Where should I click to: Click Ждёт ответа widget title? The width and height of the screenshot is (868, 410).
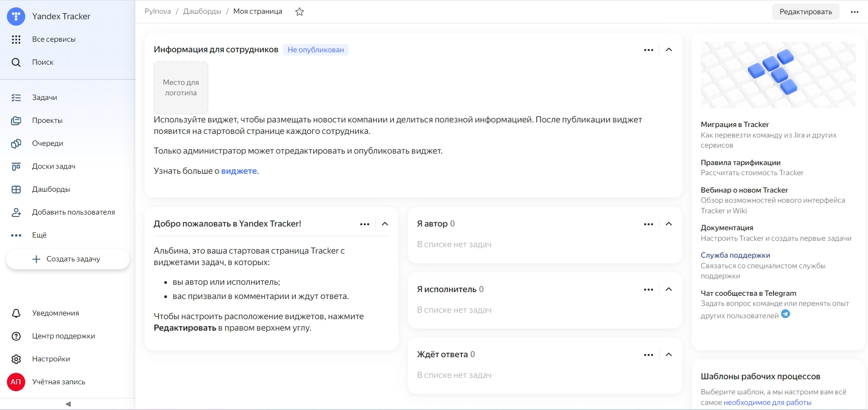(x=442, y=355)
